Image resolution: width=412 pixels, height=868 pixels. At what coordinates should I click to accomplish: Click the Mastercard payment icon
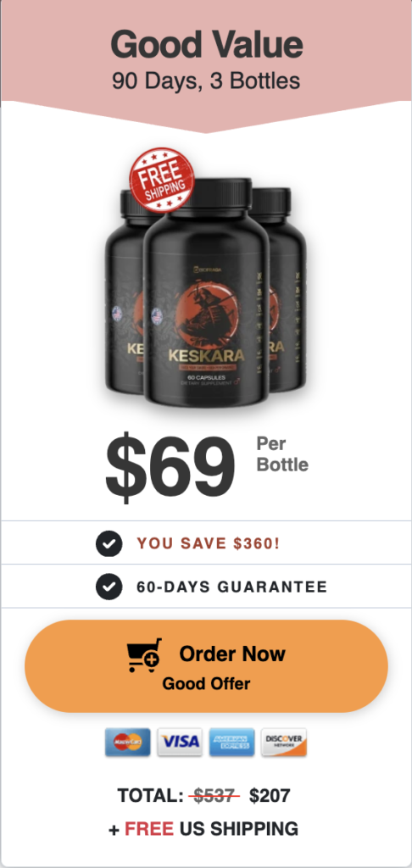point(128,743)
